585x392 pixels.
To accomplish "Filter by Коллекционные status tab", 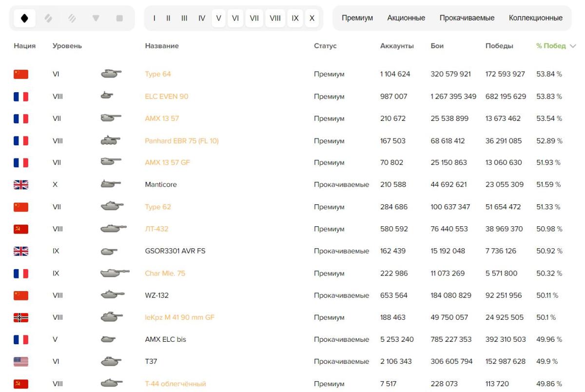I will point(536,18).
